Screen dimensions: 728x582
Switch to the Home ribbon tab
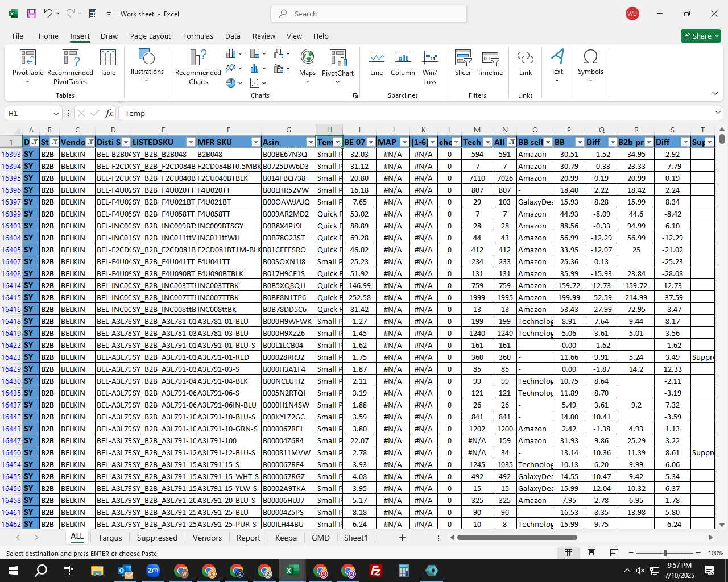(48, 36)
